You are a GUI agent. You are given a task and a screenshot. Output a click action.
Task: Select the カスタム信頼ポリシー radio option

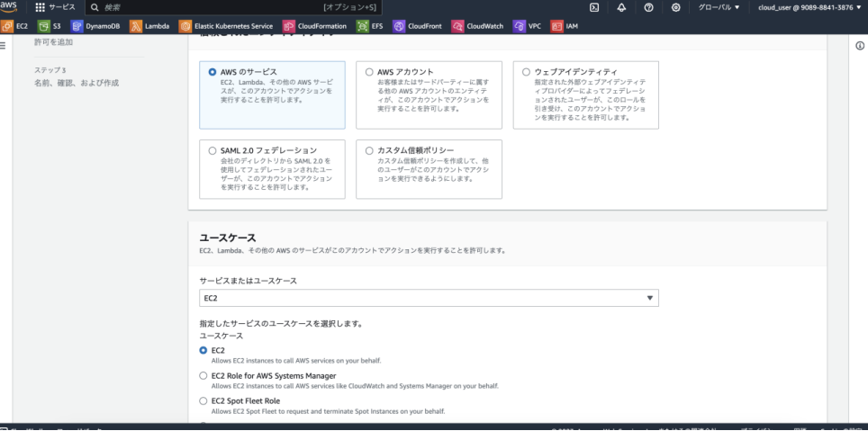click(369, 150)
